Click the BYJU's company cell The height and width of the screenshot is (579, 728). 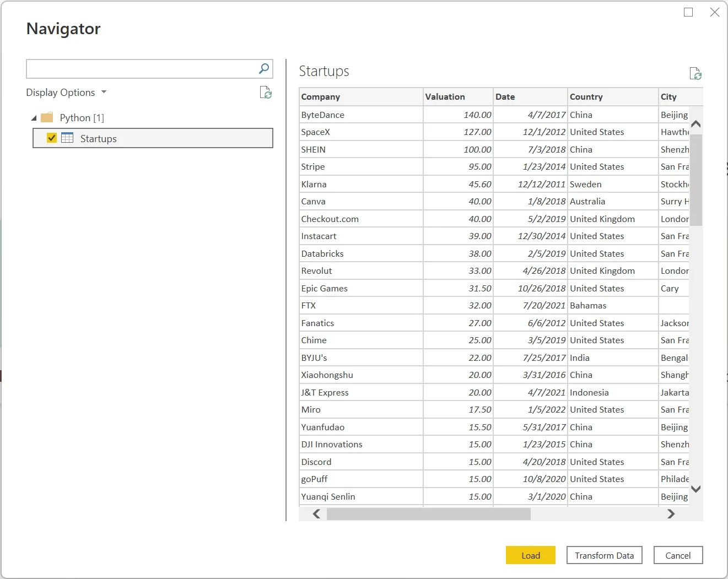point(361,358)
